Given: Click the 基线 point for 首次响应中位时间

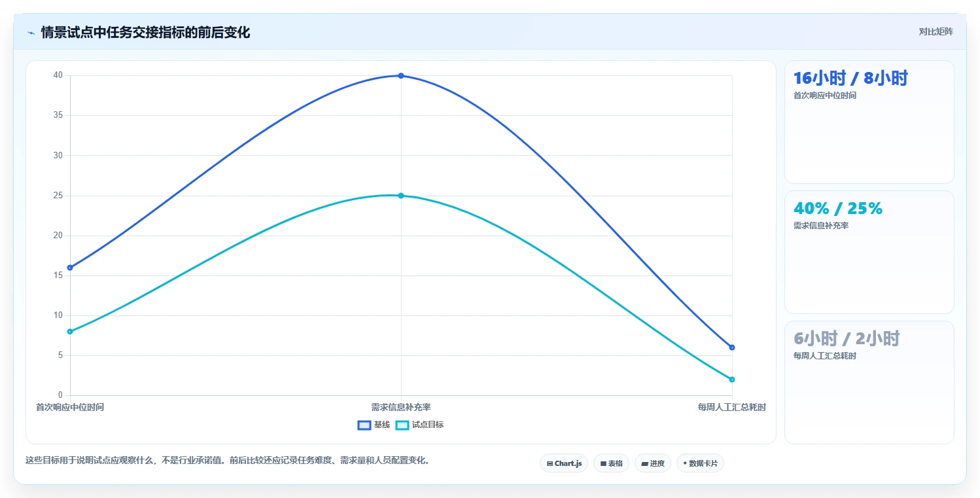Looking at the screenshot, I should click(70, 268).
